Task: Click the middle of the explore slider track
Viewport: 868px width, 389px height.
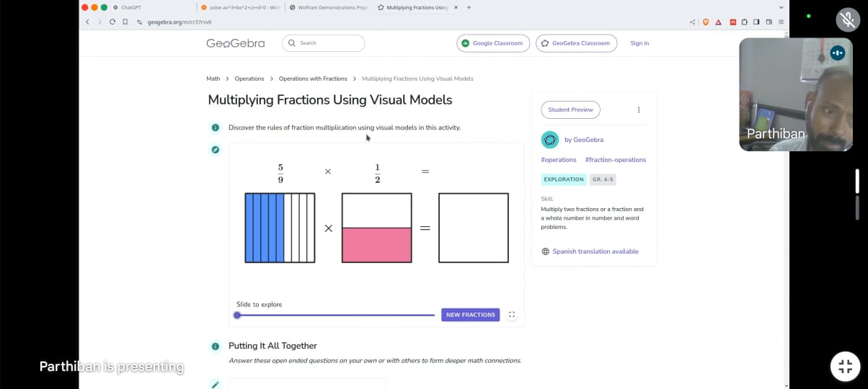Action: 336,315
